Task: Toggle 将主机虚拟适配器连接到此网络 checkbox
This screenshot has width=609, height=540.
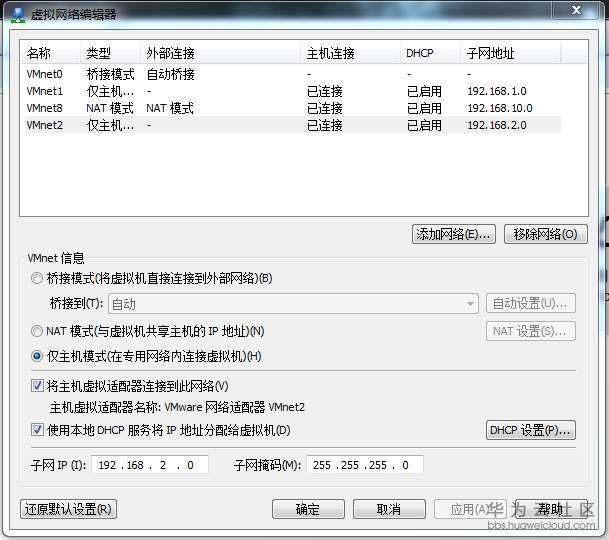Action: pyautogui.click(x=37, y=386)
